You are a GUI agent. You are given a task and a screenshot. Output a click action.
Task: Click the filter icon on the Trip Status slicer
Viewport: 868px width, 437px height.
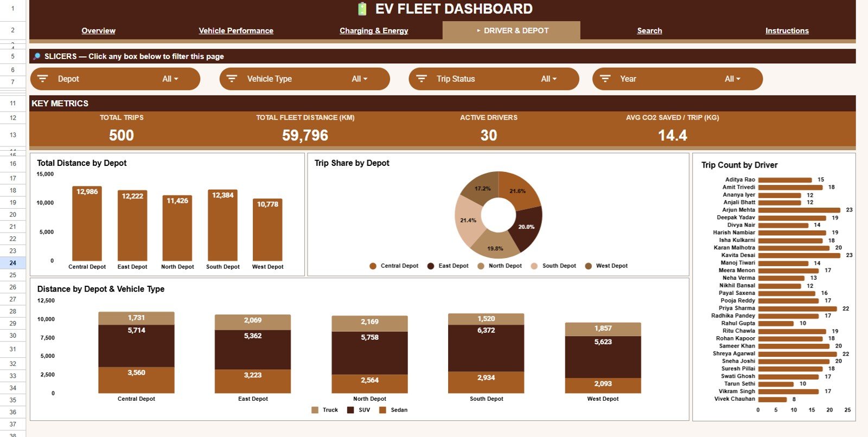point(421,79)
